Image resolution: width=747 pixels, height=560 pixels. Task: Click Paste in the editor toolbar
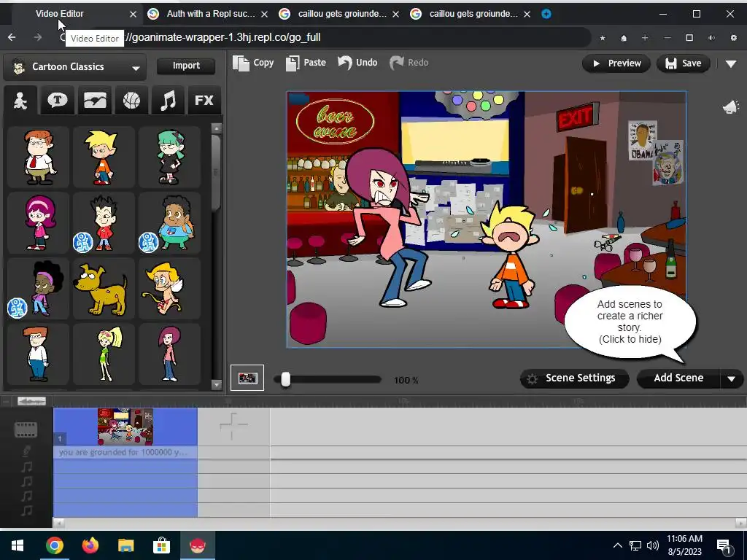306,63
